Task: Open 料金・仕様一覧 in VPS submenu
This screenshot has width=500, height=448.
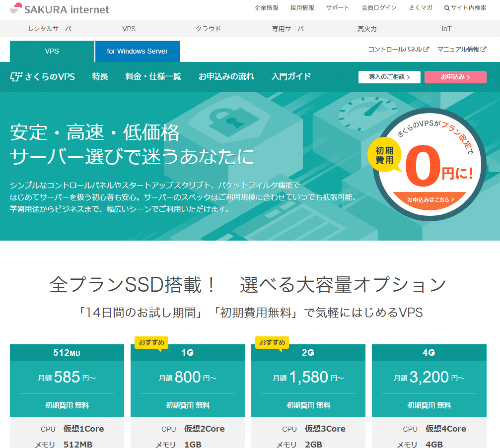Action: pos(153,77)
